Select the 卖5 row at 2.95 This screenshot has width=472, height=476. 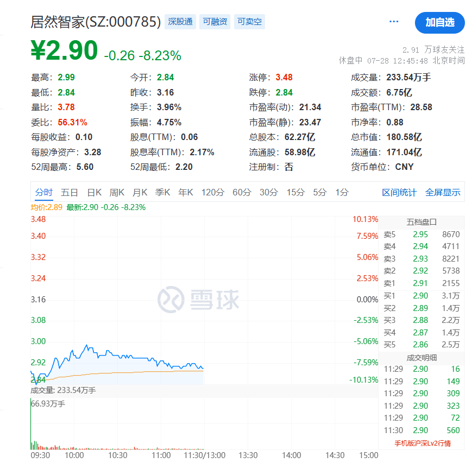[421, 234]
